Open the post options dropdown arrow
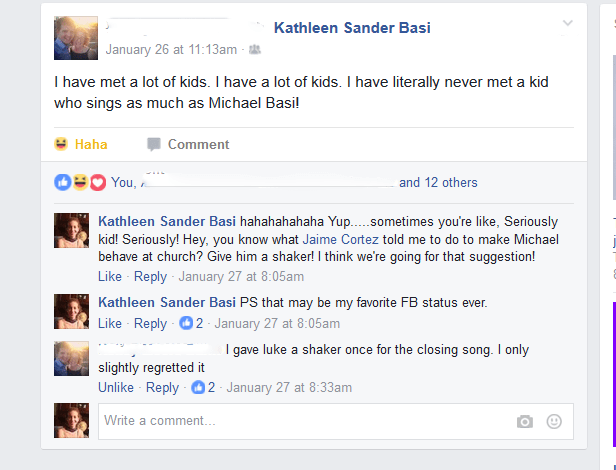The width and height of the screenshot is (616, 470). point(568,23)
